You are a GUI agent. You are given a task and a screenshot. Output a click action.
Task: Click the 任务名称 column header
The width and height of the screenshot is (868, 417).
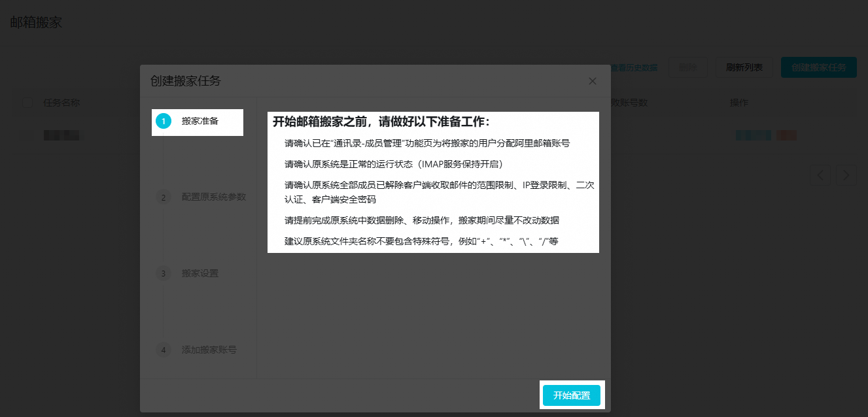pyautogui.click(x=61, y=103)
